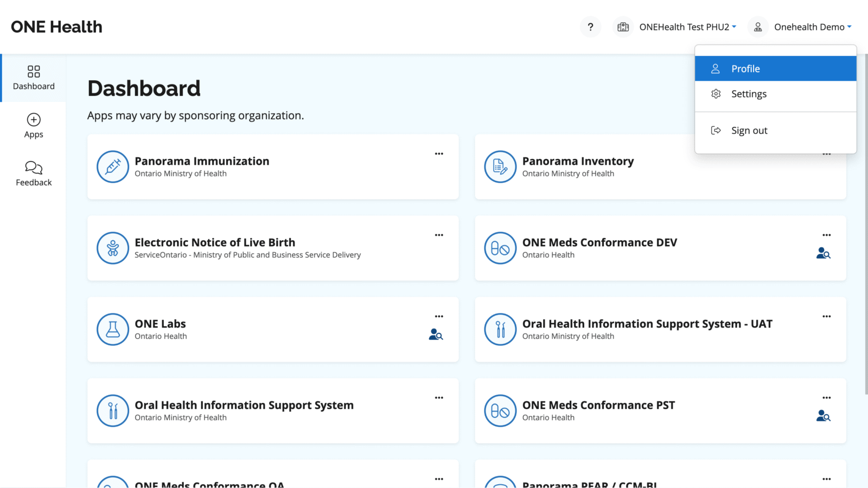Open more options on ONE Meds Conformance QA card
This screenshot has width=868, height=488.
point(439,479)
